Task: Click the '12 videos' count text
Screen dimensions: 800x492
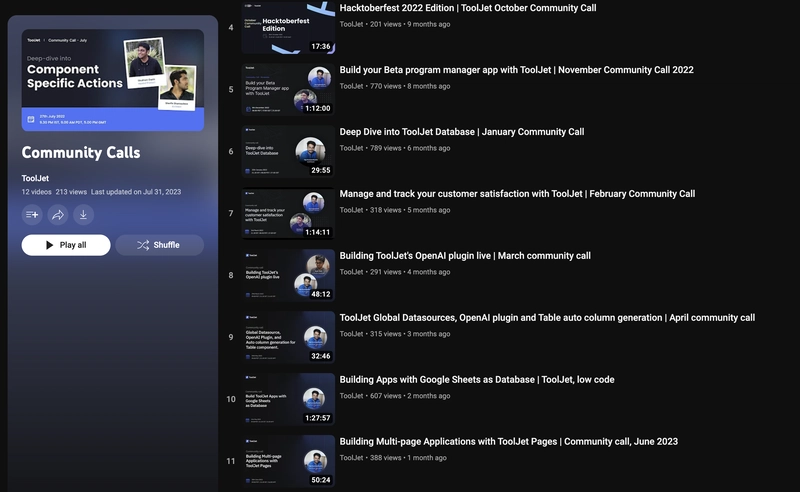Action: 36,192
